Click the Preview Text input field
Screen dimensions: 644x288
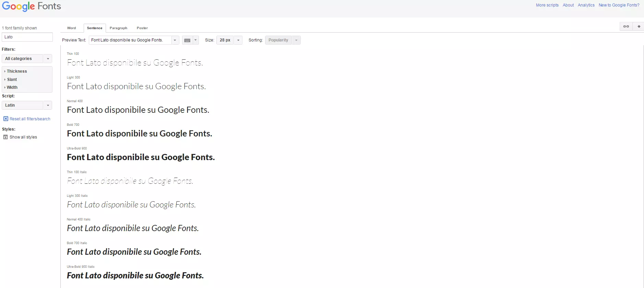pyautogui.click(x=130, y=40)
